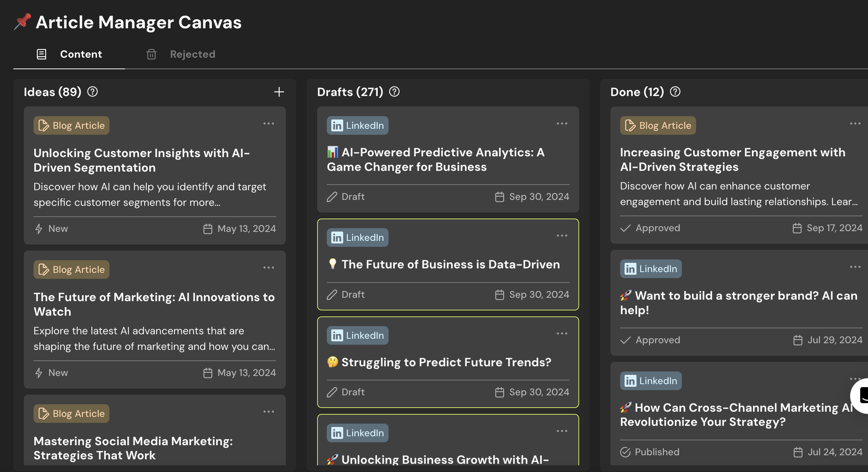This screenshot has height=472, width=868.
Task: Open help icon next to Ideas (89)
Action: click(x=92, y=92)
